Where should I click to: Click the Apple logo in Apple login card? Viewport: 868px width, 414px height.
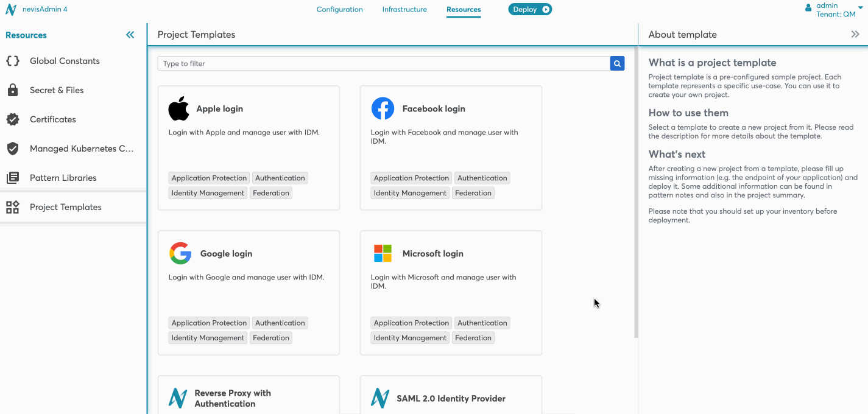click(179, 109)
